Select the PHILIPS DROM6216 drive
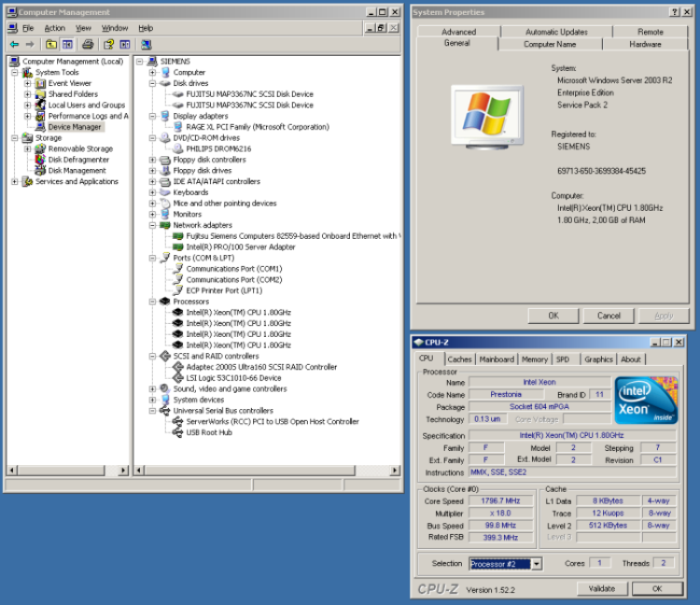700x605 pixels. click(218, 148)
